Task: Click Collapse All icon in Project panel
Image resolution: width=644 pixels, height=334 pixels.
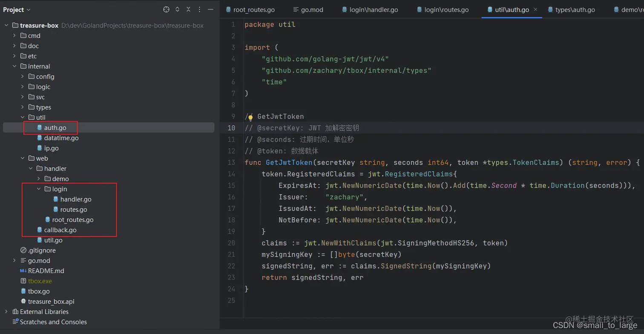Action: [x=188, y=9]
